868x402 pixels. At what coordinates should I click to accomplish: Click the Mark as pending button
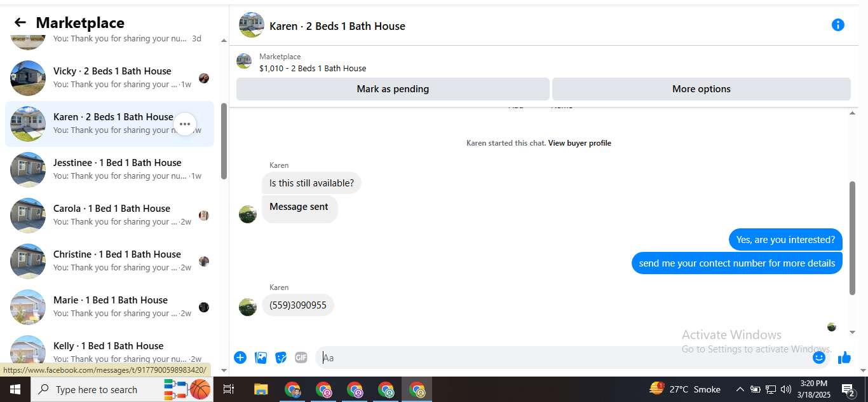pyautogui.click(x=393, y=89)
